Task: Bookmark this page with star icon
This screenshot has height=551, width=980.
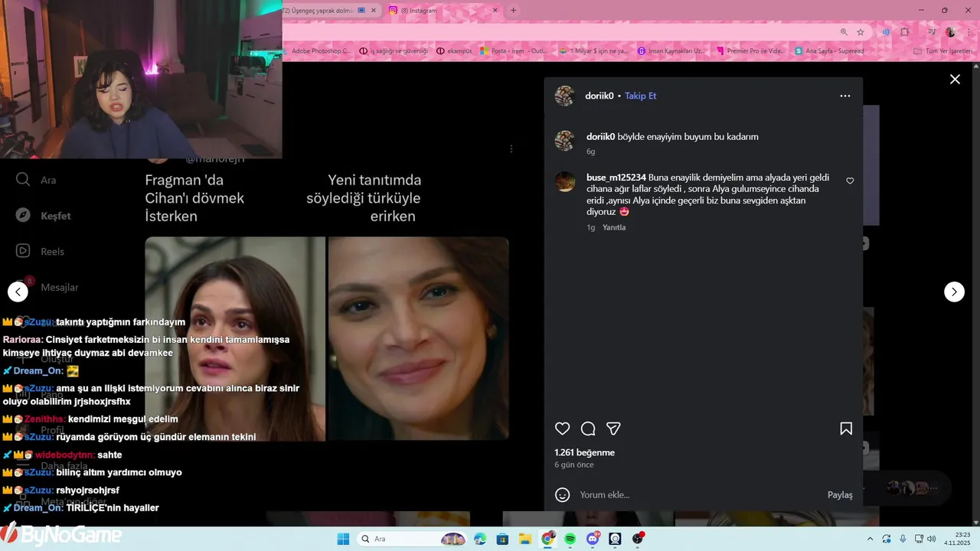Action: (x=861, y=32)
